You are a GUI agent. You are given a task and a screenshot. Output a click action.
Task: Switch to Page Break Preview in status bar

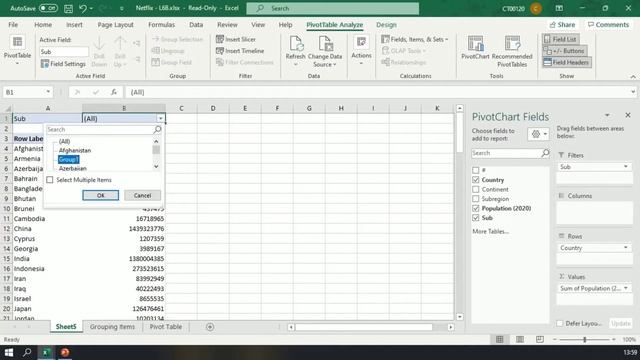click(540, 339)
